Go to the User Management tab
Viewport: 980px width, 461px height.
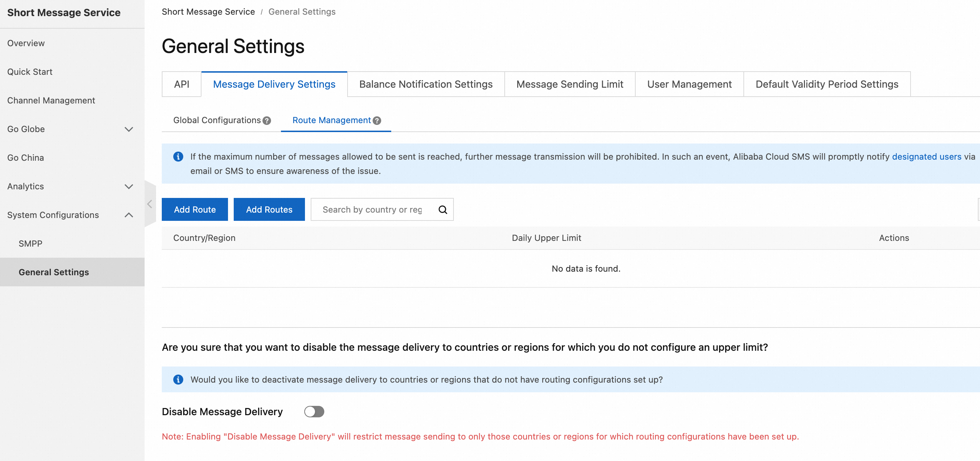point(689,84)
